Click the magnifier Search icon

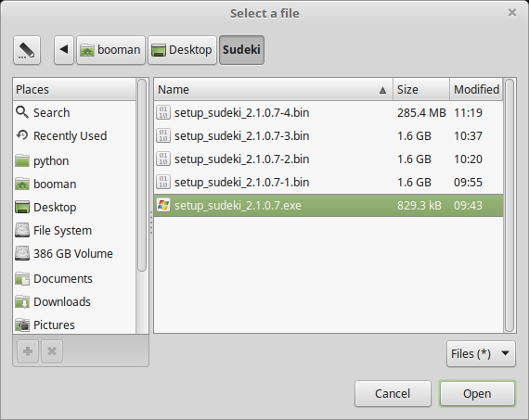pyautogui.click(x=22, y=112)
